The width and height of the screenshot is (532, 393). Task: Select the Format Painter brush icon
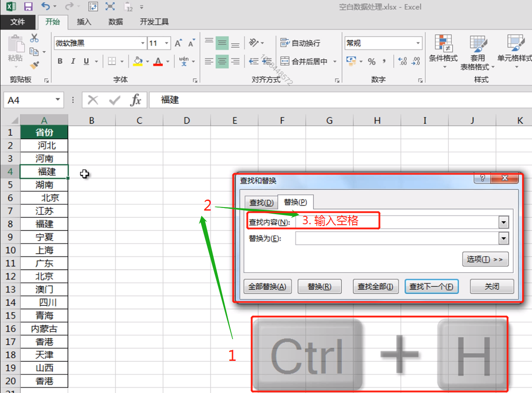coord(34,65)
